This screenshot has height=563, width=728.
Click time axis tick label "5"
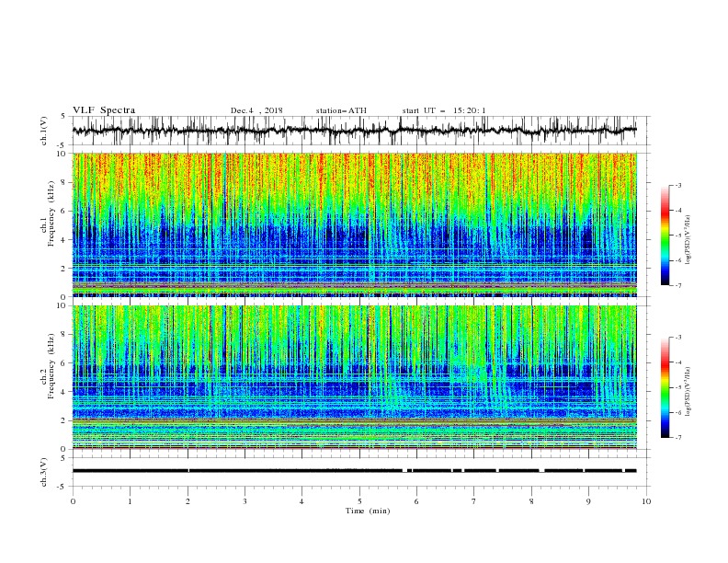(359, 501)
